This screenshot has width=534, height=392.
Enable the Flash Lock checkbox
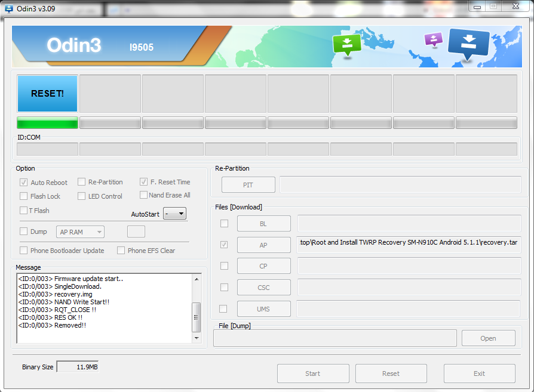point(23,196)
